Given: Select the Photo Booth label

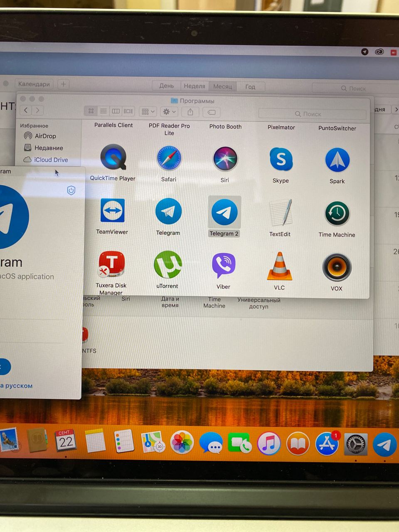Looking at the screenshot, I should click(225, 126).
